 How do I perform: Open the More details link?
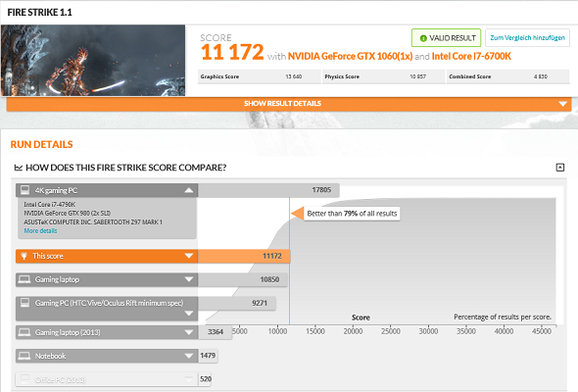click(x=40, y=231)
